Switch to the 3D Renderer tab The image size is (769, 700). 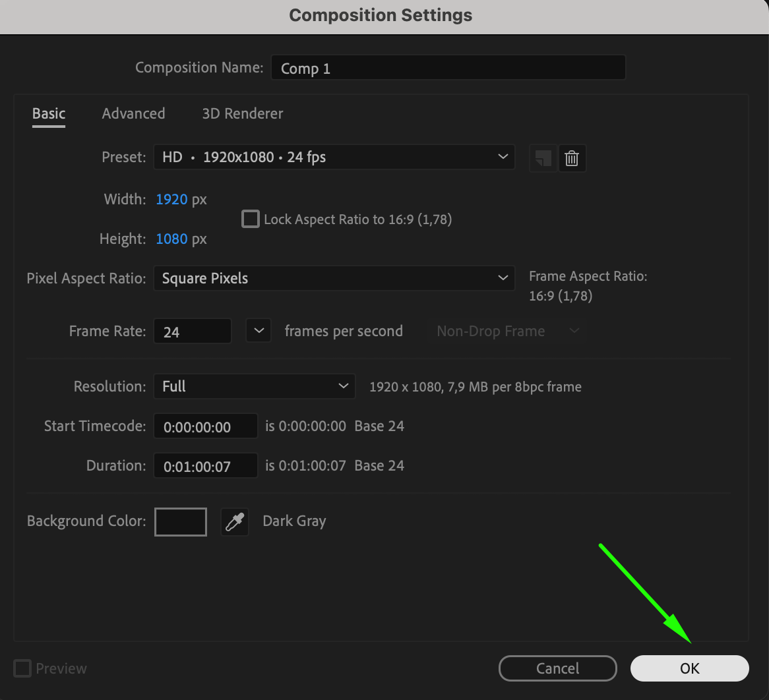242,113
